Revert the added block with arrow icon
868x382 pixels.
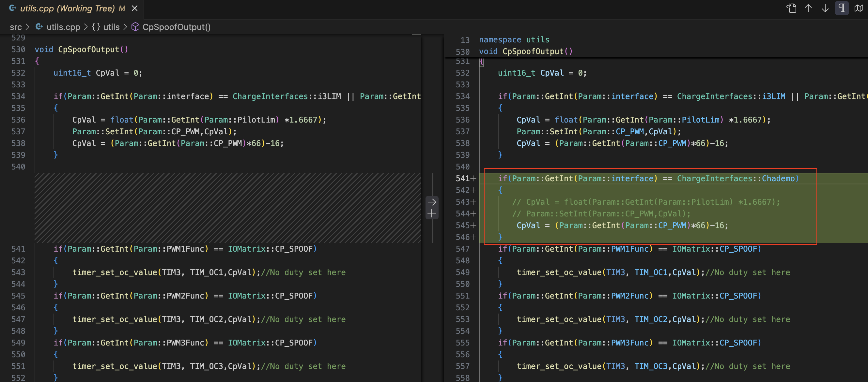[x=432, y=202]
